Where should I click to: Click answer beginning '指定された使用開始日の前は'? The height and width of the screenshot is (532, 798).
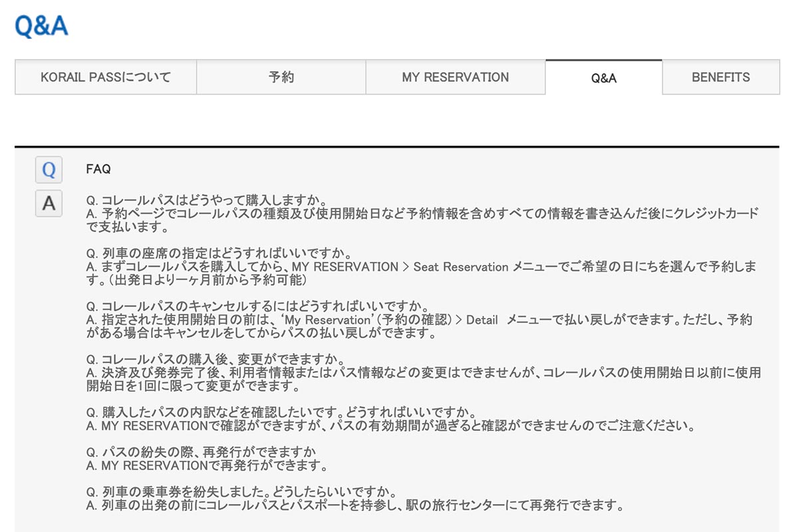point(420,327)
